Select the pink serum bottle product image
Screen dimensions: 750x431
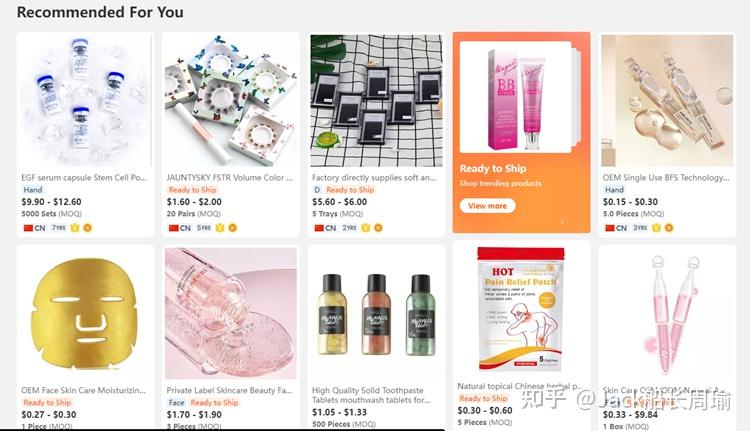[231, 313]
